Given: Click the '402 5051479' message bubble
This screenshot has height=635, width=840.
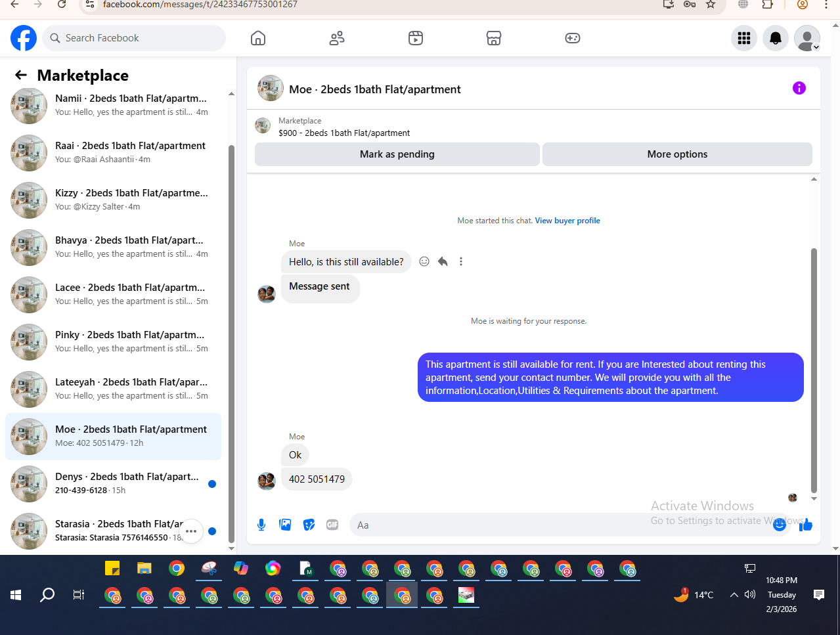Looking at the screenshot, I should (317, 479).
